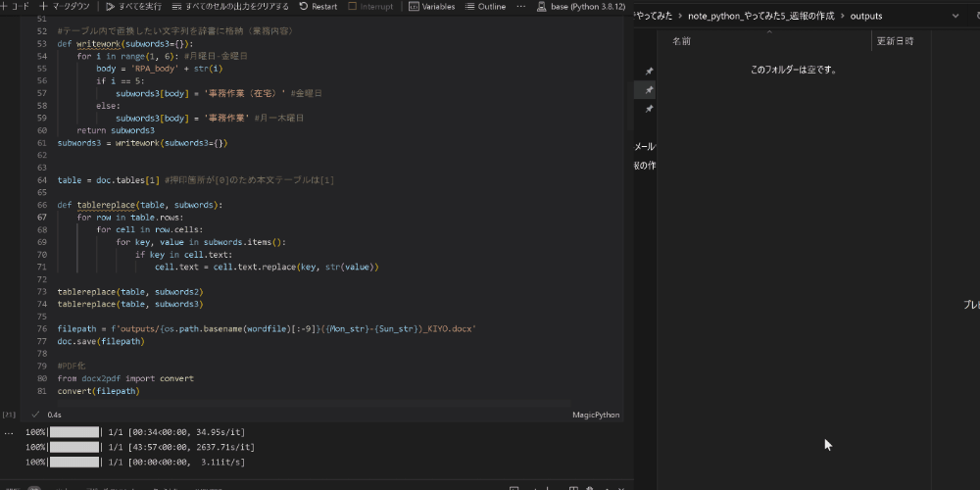This screenshot has width=980, height=490.
Task: Click chevron after やってみた in breadcrumb
Action: point(680,16)
